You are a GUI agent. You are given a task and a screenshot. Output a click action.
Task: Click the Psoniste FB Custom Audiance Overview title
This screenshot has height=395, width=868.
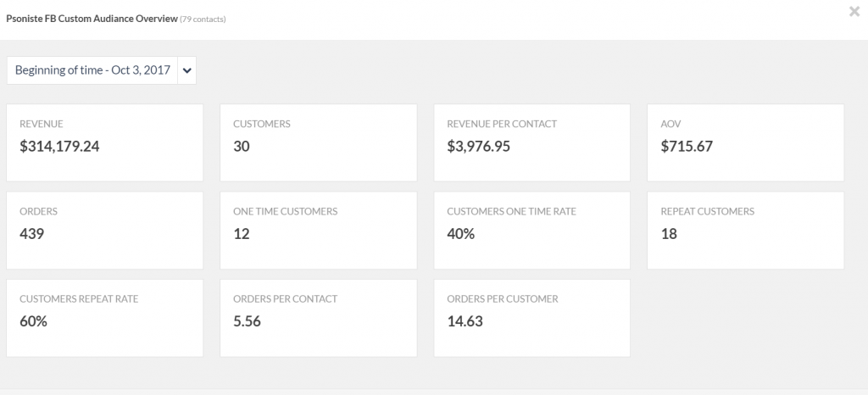92,17
